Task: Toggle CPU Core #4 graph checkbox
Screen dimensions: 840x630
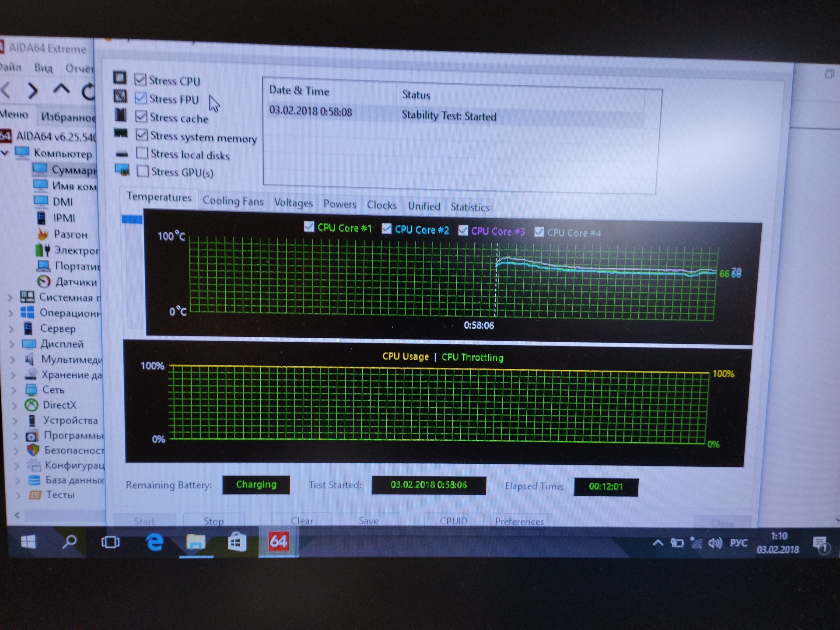Action: pyautogui.click(x=539, y=231)
